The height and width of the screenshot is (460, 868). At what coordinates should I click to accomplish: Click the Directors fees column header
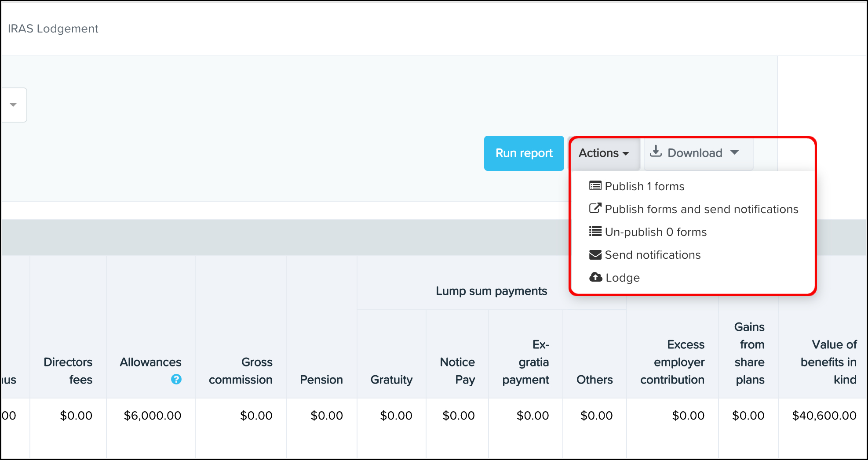68,371
